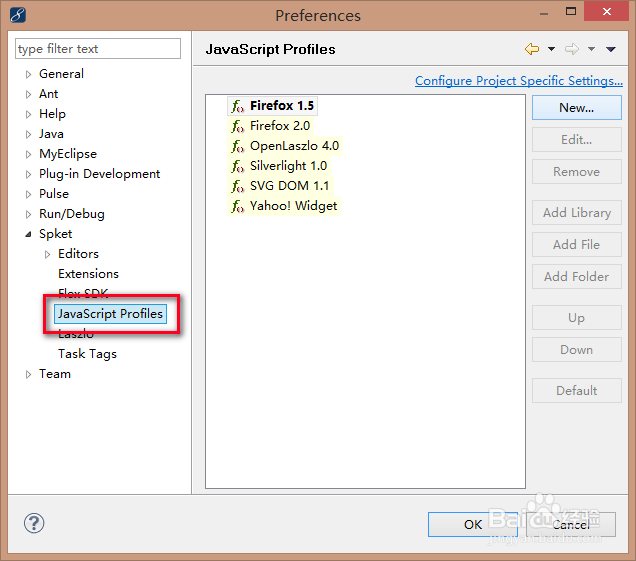Click the SVG DOM 1.1 profile icon
Screen dimensions: 636x561
pos(238,186)
